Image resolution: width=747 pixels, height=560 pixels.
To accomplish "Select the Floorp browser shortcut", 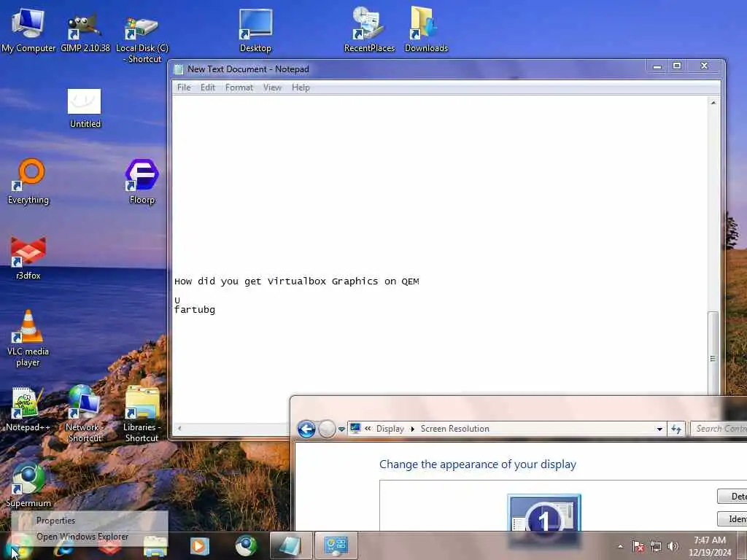I will click(x=142, y=182).
